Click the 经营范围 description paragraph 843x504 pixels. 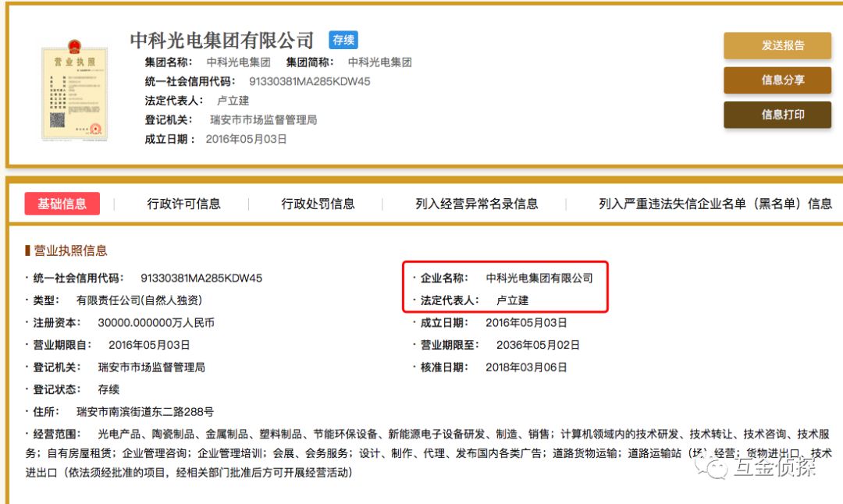pos(428,453)
